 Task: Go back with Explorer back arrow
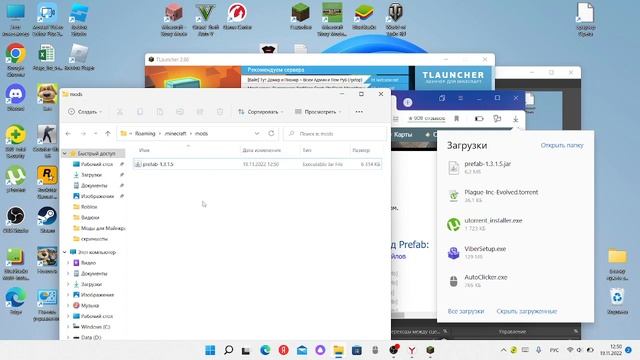tap(68, 133)
